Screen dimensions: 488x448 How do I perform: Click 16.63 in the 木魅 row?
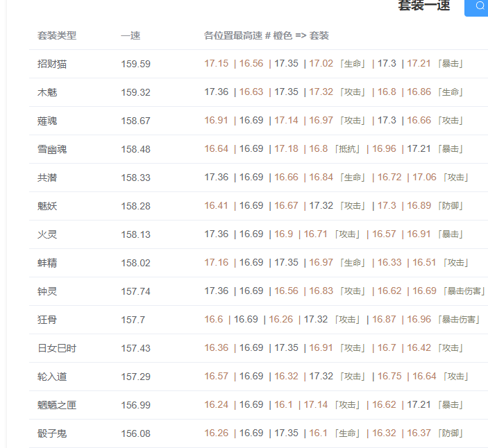251,92
